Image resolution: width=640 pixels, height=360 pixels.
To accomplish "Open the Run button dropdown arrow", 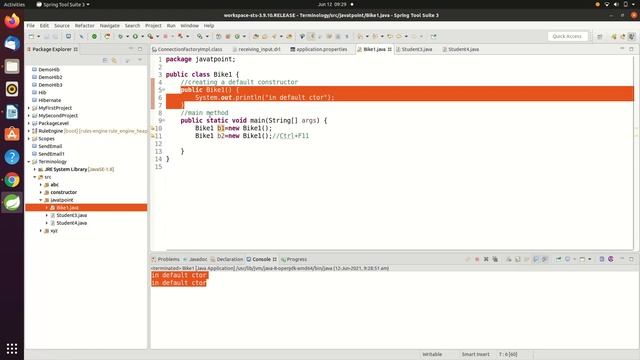I will coord(142,36).
